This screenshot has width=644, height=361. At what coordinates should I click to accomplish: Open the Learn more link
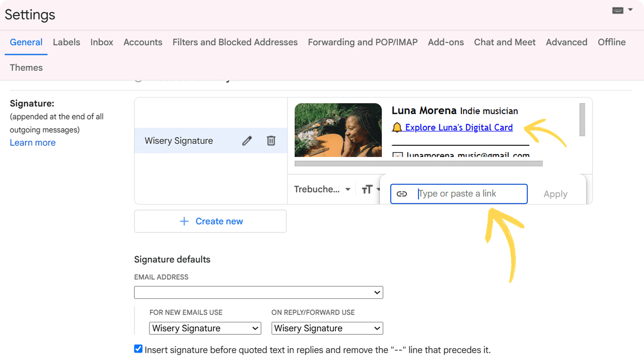tap(33, 143)
